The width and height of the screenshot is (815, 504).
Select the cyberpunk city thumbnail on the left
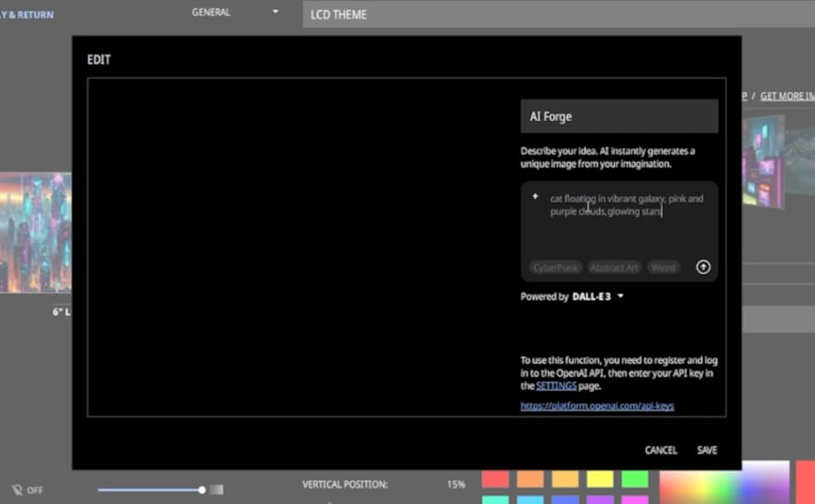point(35,233)
